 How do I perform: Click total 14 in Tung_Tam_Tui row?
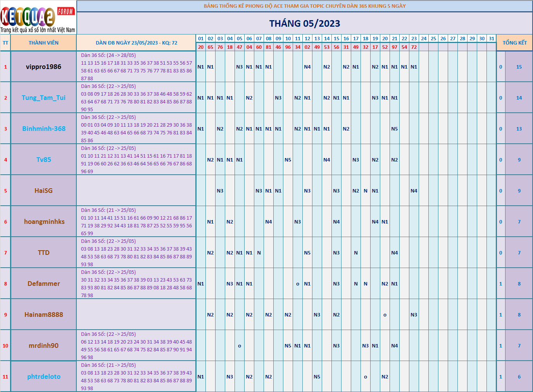519,98
